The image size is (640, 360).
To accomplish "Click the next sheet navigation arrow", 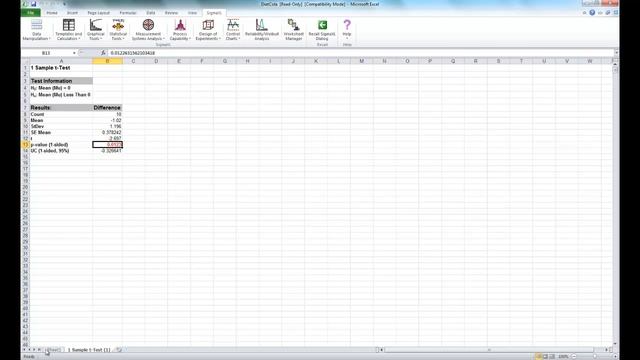I will [x=34, y=350].
